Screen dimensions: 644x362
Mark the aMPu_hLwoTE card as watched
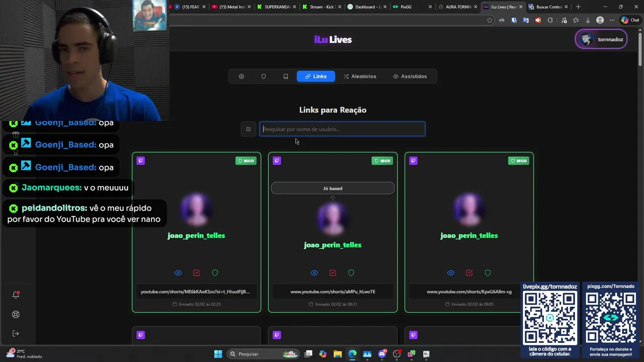coord(333,273)
